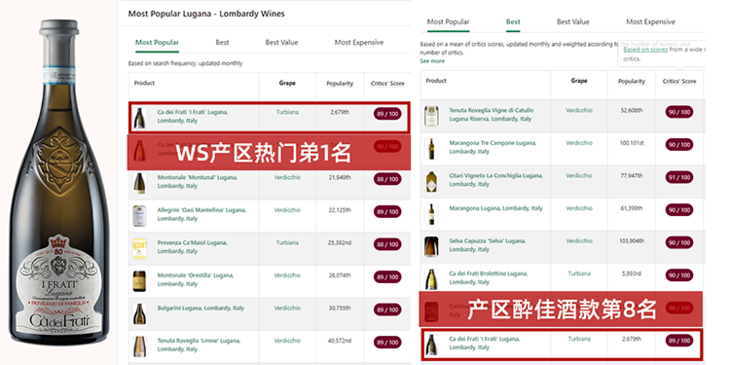Screen dimensions: 730x365
Task: Open the Based on scores tooltip link
Action: click(x=645, y=49)
